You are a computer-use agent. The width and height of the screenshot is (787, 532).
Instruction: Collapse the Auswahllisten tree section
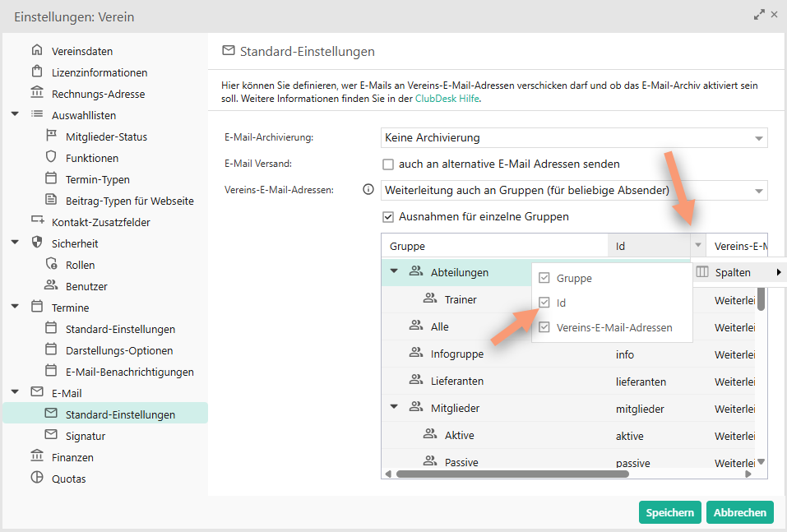(x=15, y=114)
